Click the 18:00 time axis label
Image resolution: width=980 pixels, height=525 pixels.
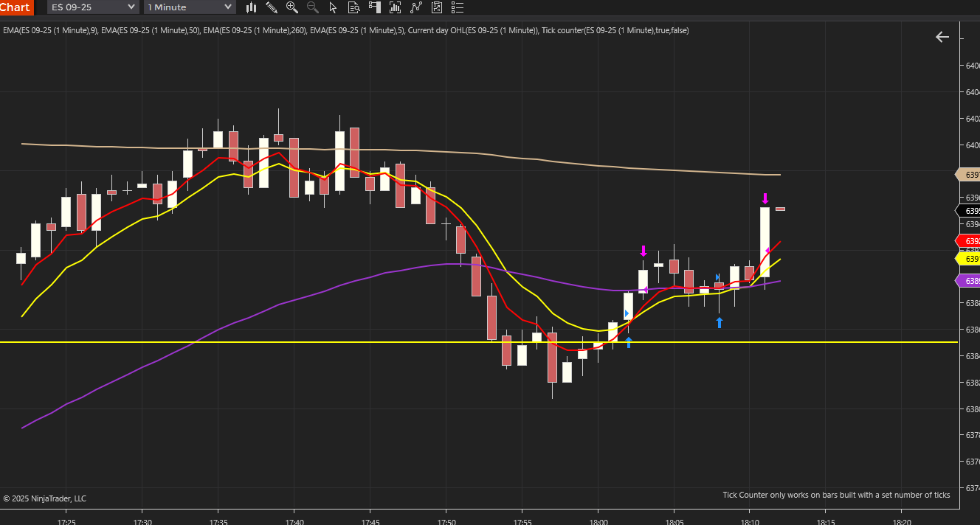pos(598,521)
